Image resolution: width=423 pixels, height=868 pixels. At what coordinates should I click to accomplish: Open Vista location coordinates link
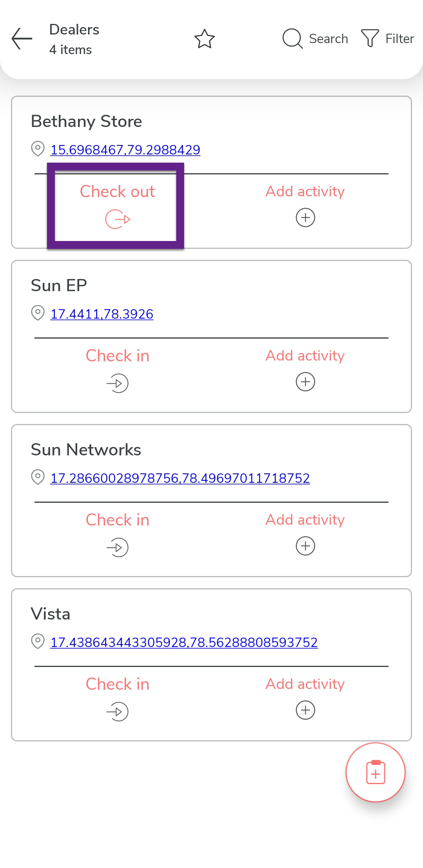click(184, 642)
